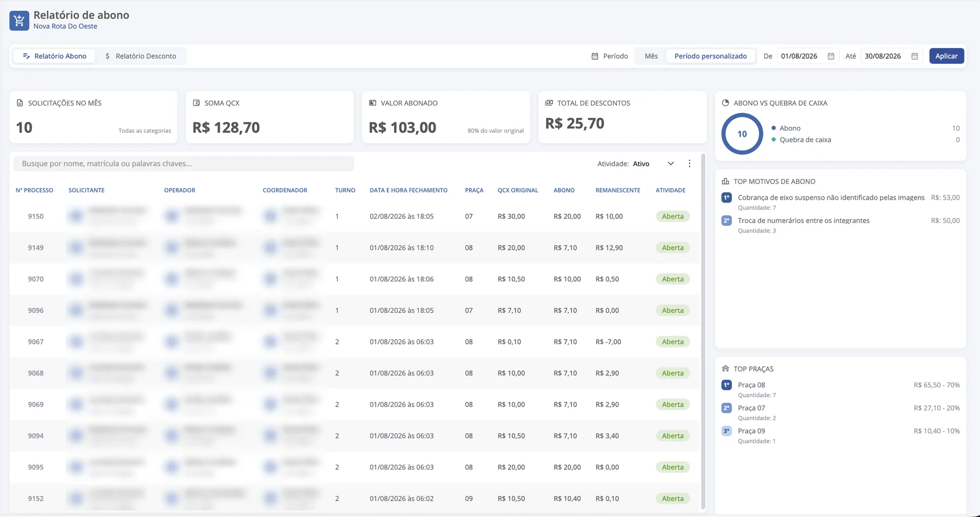The height and width of the screenshot is (517, 980).
Task: Click the Soma QCX card icon
Action: (x=197, y=103)
